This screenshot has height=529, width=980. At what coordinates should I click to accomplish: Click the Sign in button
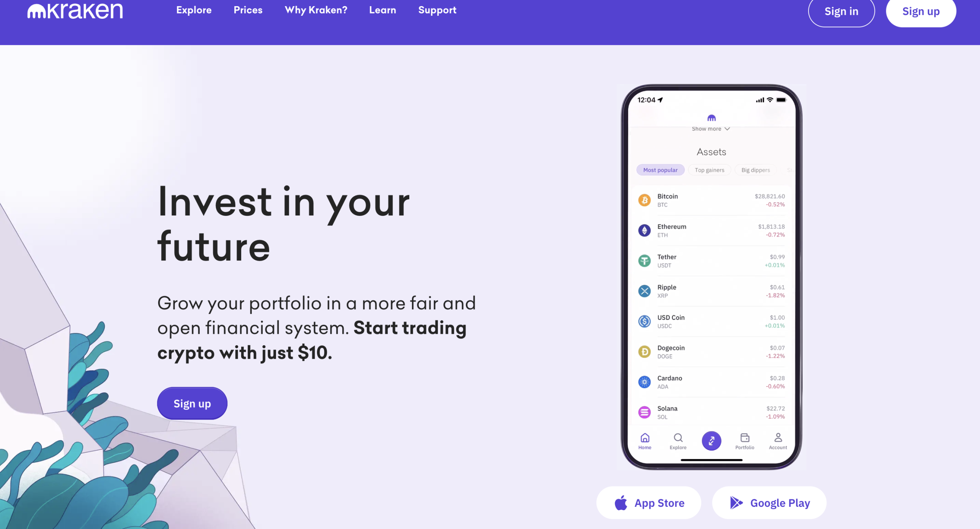pos(841,11)
